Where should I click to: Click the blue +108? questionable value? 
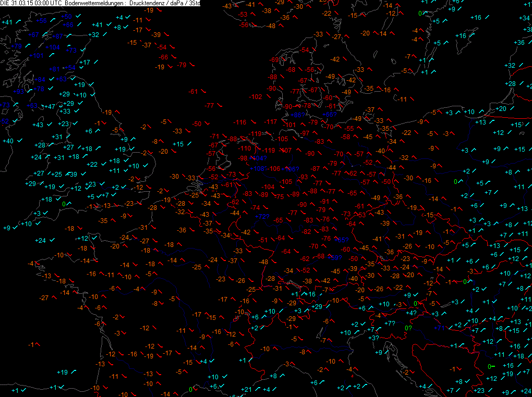point(258,169)
